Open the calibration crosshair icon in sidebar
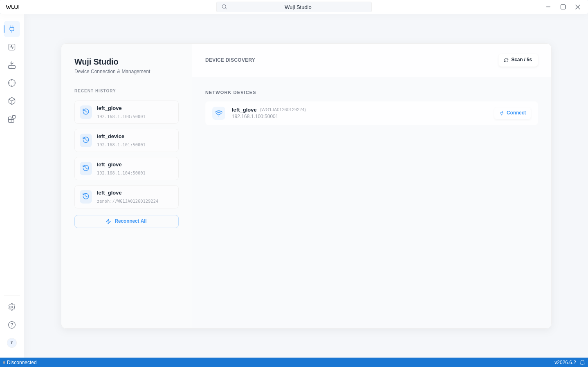 [x=12, y=83]
